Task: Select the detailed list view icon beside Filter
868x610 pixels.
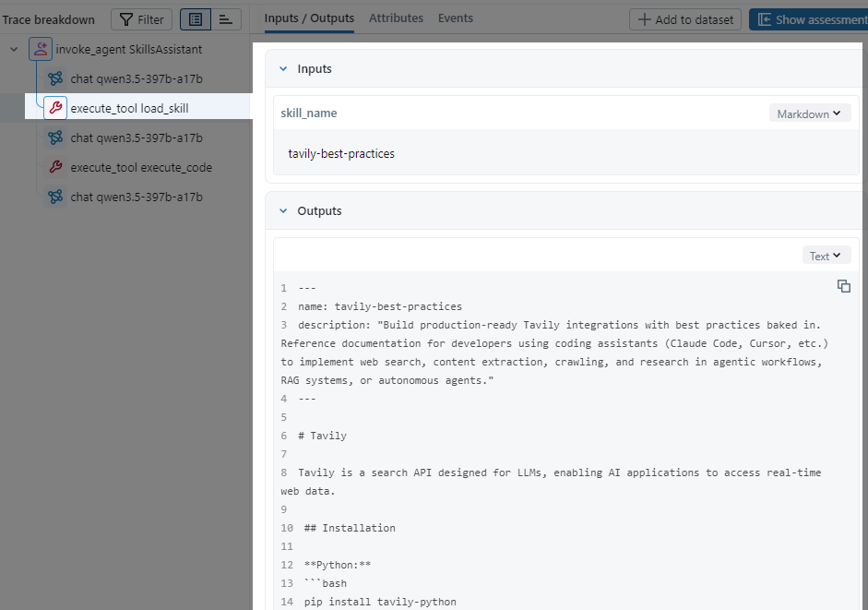Action: click(196, 19)
